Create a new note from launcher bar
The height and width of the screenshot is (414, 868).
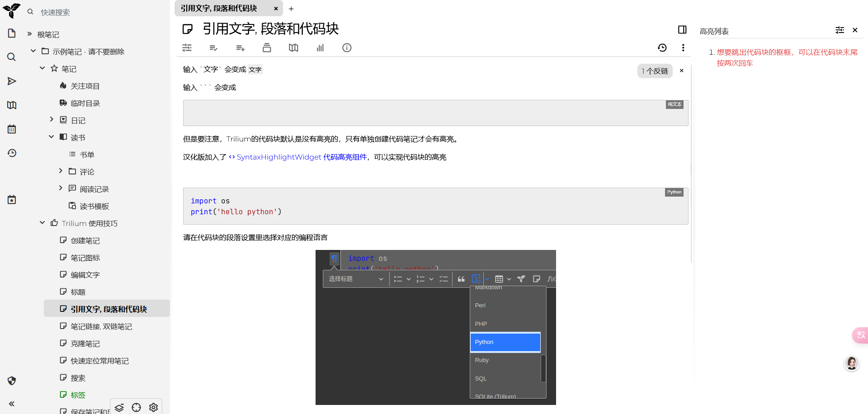[x=12, y=33]
